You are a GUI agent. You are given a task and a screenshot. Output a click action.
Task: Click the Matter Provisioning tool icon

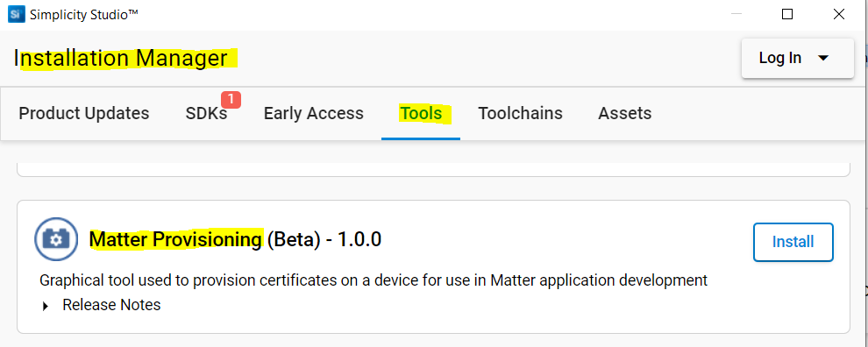56,239
